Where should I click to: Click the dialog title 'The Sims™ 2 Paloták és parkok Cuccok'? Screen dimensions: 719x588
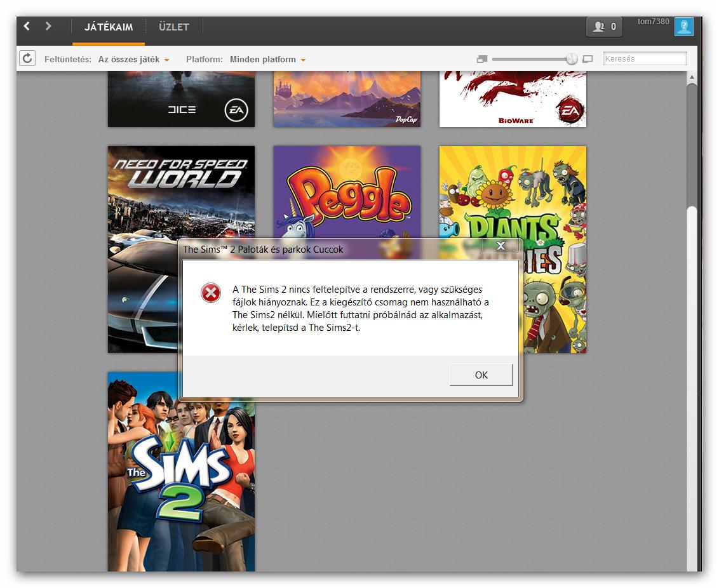coord(263,250)
